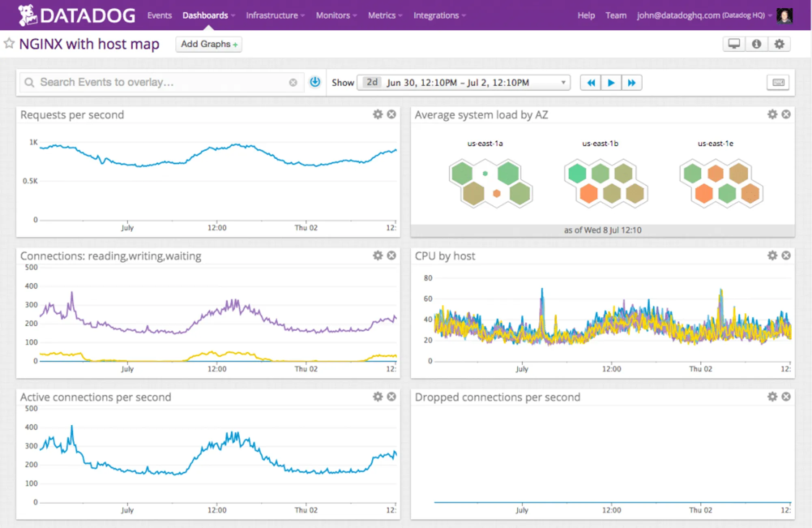This screenshot has height=528, width=812.
Task: Click the dashboard settings gear icon
Action: (781, 44)
